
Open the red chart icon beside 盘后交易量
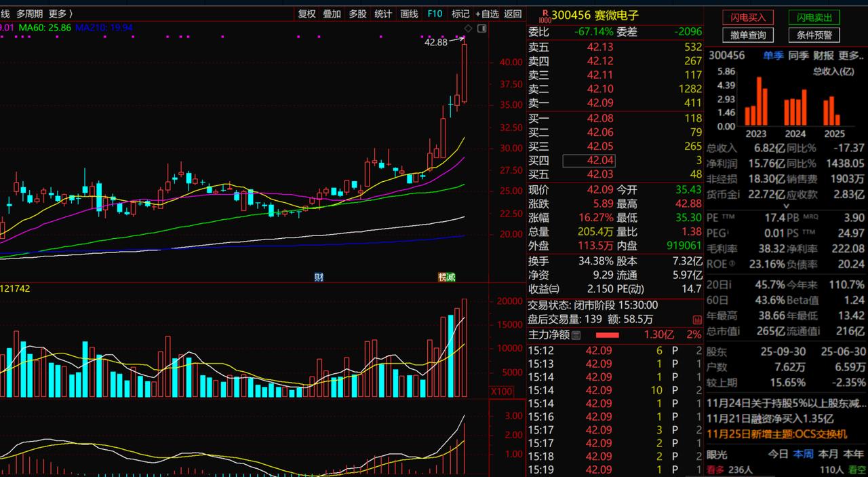(x=697, y=320)
